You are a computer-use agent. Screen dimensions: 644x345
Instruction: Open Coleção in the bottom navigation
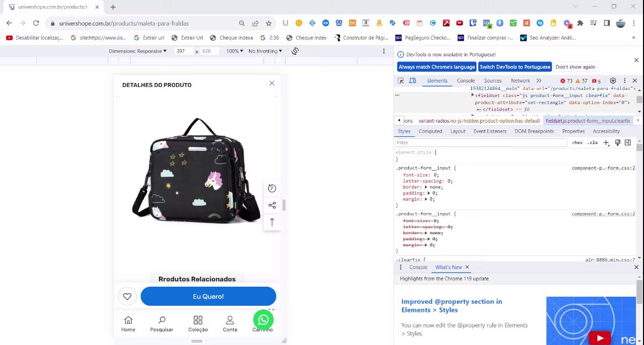click(198, 324)
